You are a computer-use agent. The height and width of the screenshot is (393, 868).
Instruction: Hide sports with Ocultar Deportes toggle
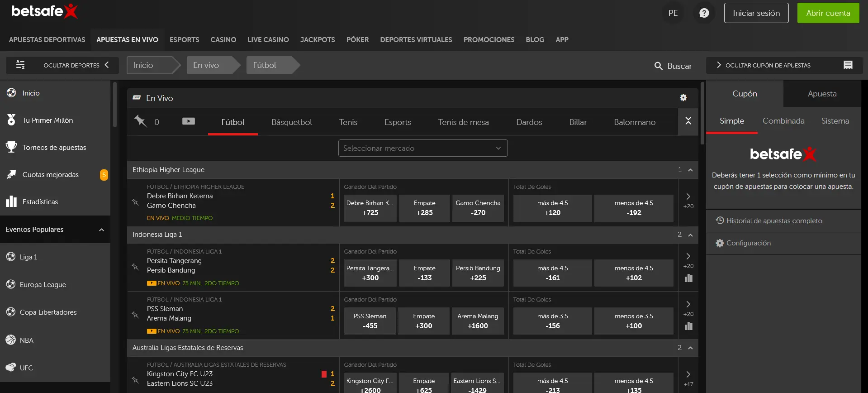tap(62, 65)
